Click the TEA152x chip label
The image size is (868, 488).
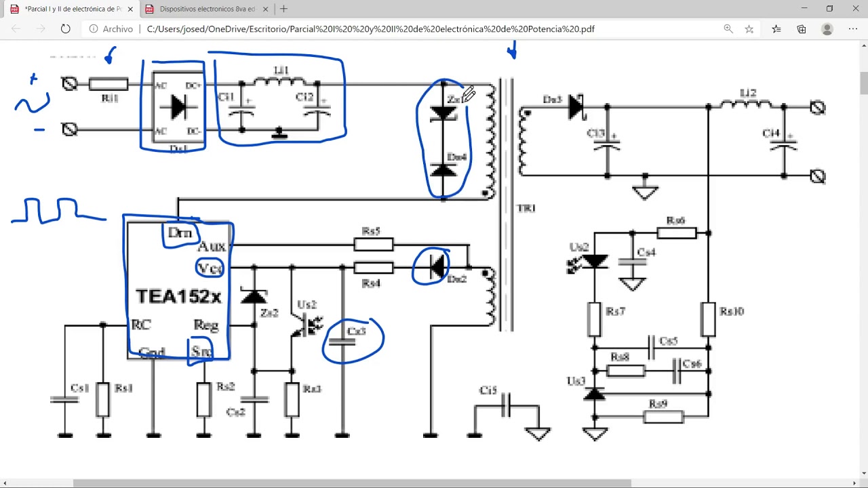(178, 297)
